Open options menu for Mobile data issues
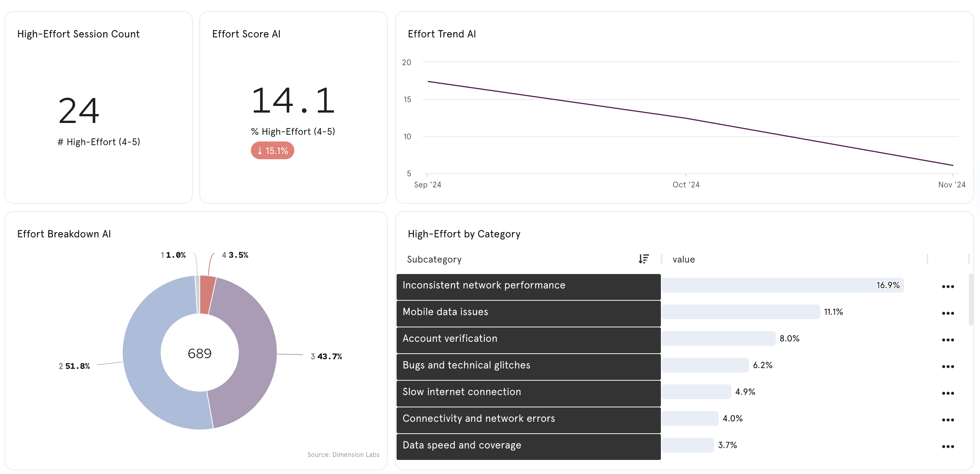 948,313
